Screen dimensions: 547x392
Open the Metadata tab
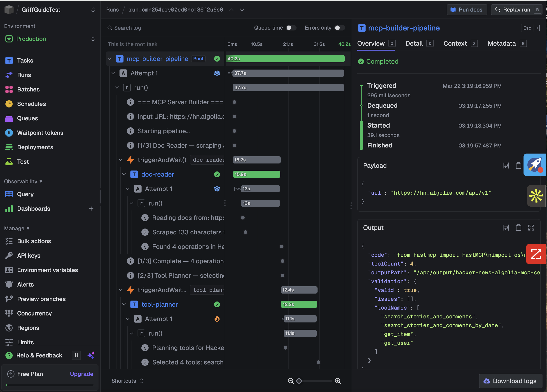pyautogui.click(x=501, y=43)
